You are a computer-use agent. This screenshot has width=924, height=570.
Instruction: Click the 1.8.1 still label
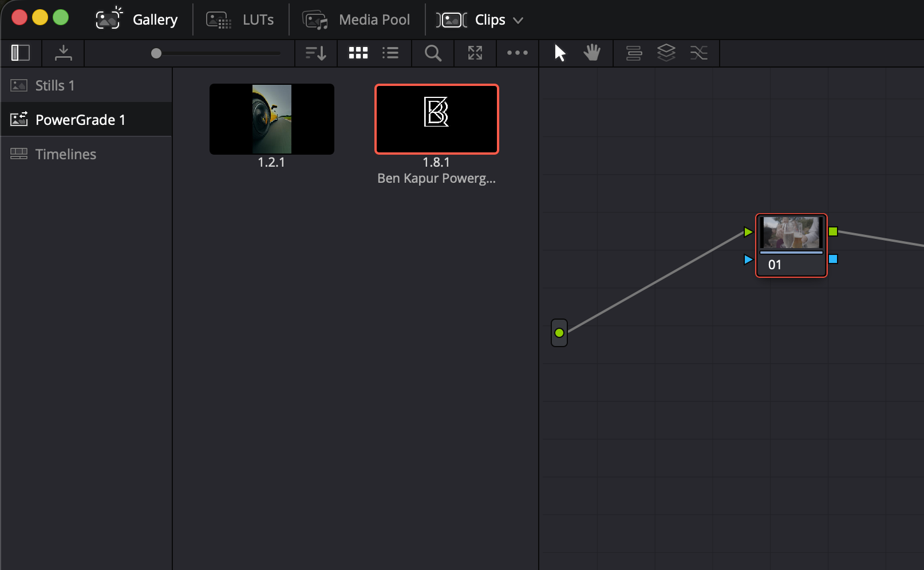click(436, 162)
